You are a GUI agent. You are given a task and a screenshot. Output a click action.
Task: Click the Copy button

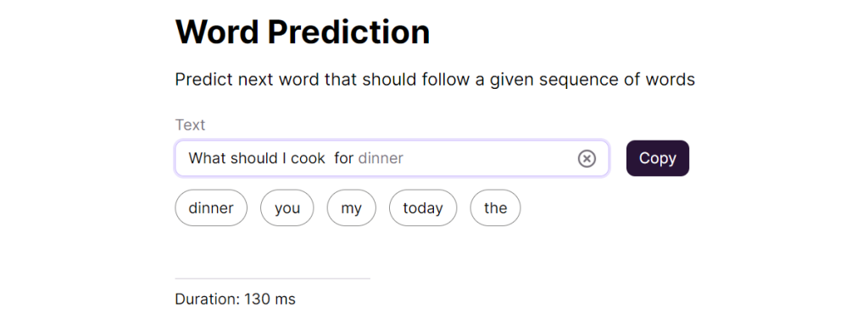(x=658, y=158)
